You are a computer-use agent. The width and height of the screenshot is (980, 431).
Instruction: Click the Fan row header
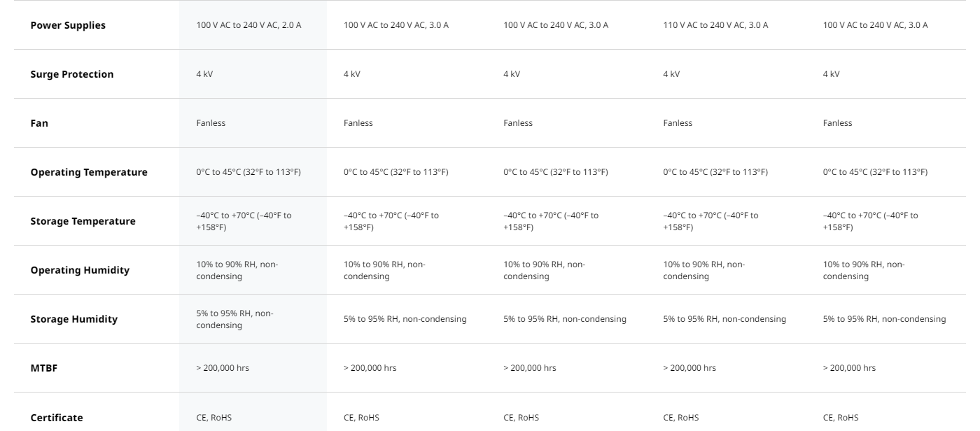(39, 123)
